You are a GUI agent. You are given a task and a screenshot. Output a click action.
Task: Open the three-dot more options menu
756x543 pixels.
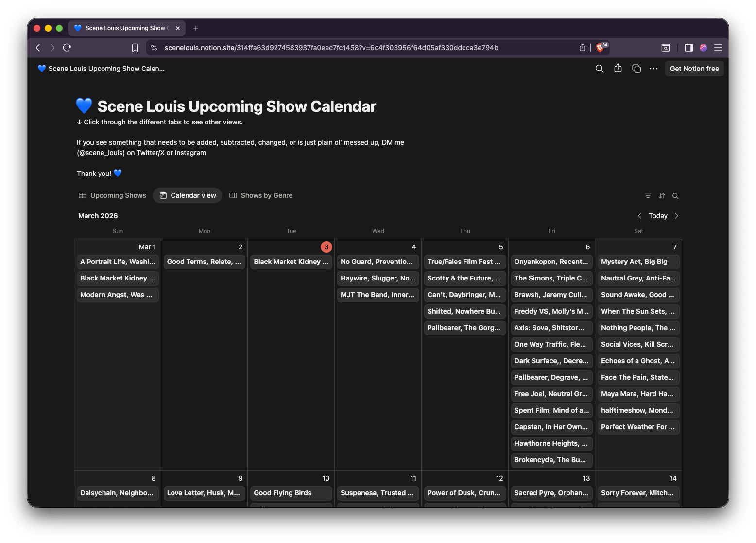(653, 69)
